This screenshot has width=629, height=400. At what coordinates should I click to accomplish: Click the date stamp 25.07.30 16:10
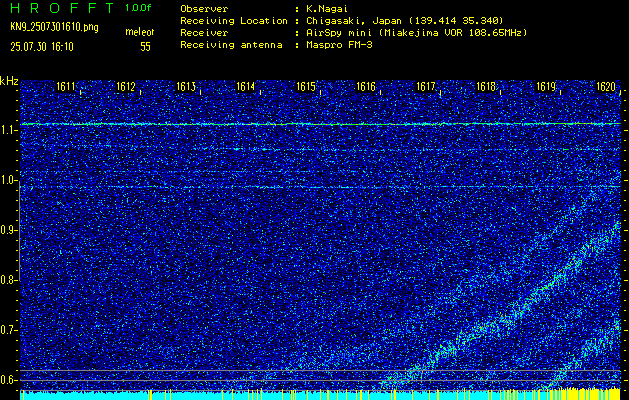click(x=42, y=47)
